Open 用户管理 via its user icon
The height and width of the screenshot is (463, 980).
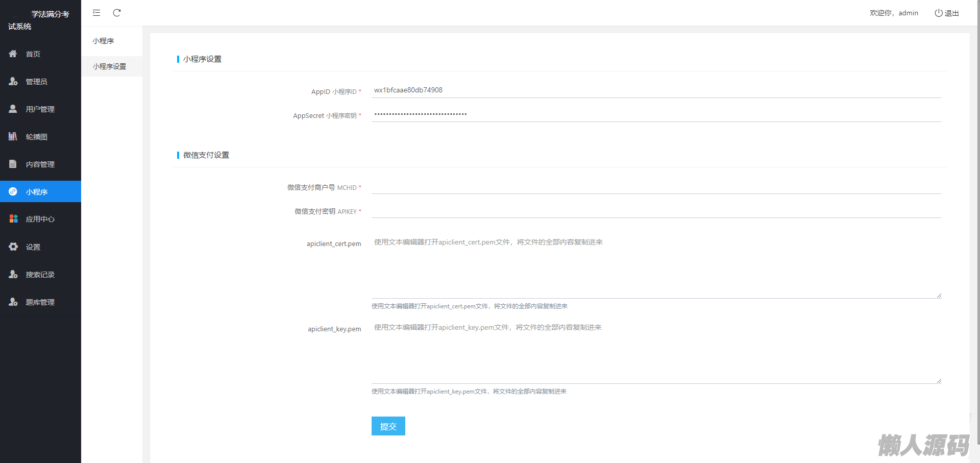click(x=13, y=109)
